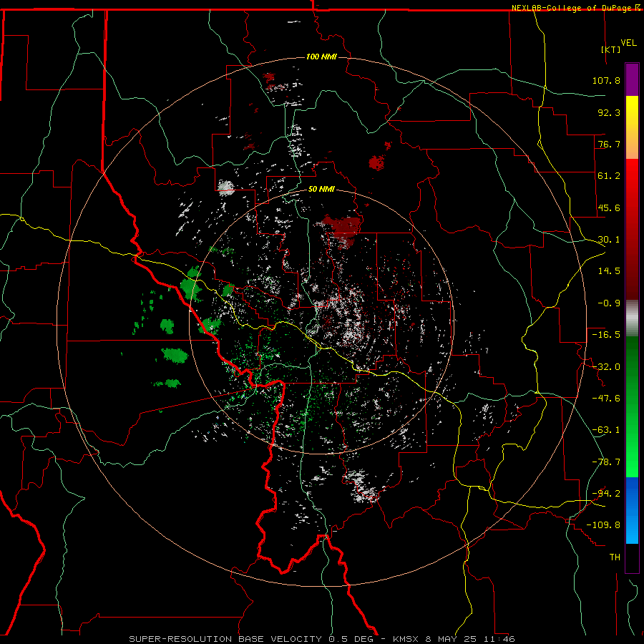Click the green segment of the color bar
The image size is (644, 644).
[x=632, y=406]
